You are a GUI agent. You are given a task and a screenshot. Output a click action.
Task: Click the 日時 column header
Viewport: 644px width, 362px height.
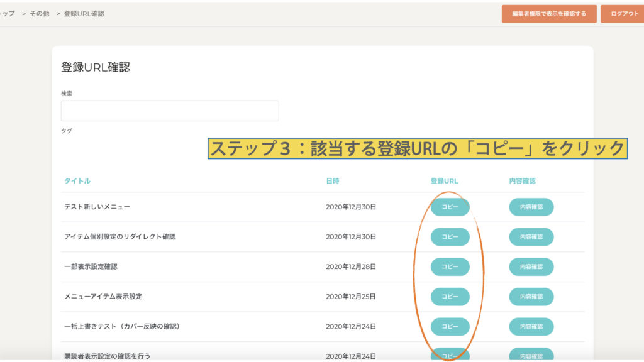(333, 181)
